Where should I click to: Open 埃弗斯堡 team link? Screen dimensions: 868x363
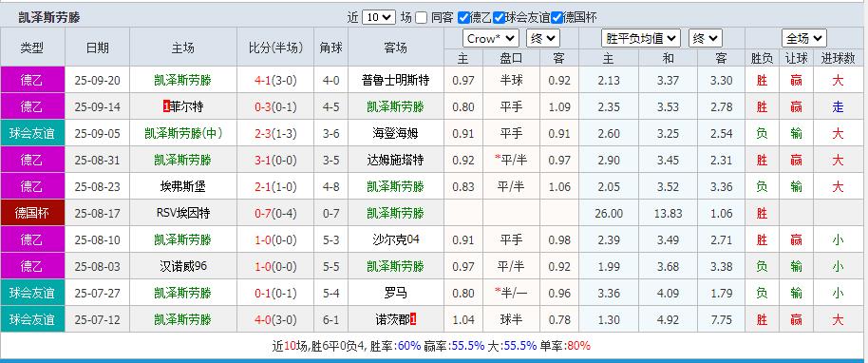[183, 187]
